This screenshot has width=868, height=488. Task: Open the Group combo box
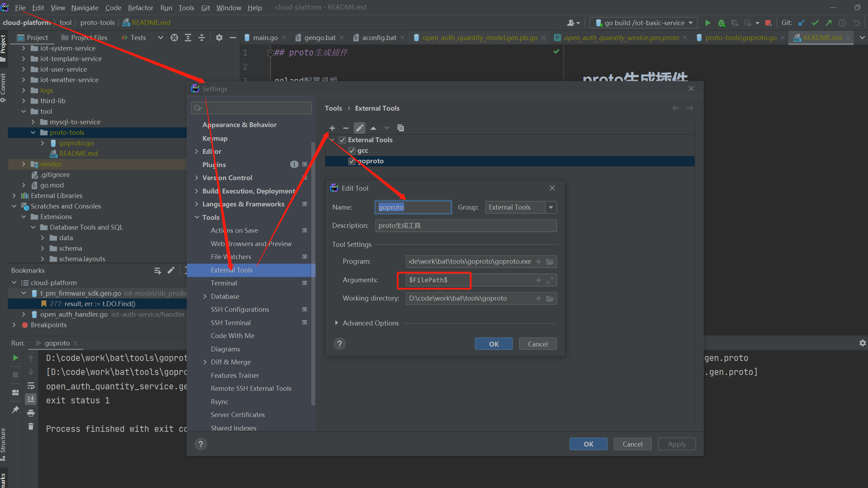pyautogui.click(x=551, y=207)
